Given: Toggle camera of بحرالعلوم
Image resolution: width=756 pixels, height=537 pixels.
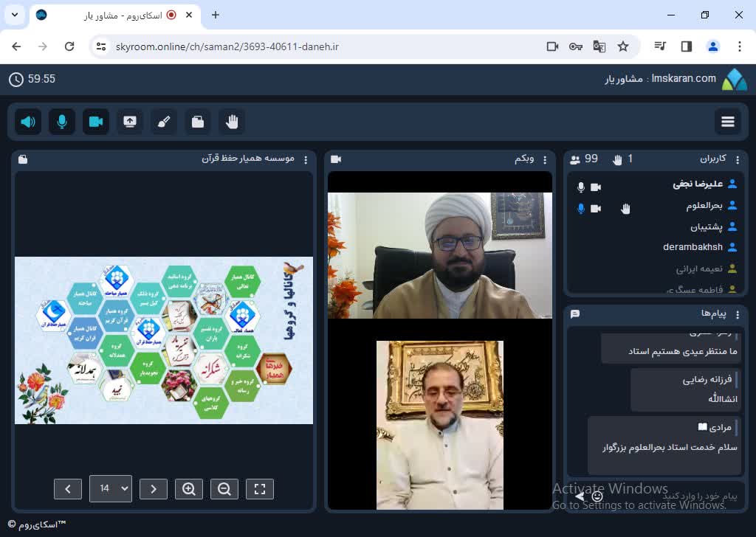Looking at the screenshot, I should coord(596,209).
